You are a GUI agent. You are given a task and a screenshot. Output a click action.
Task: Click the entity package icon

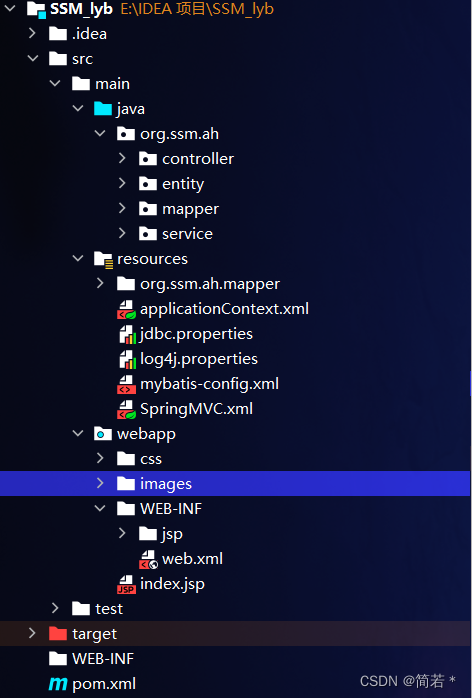click(x=148, y=183)
